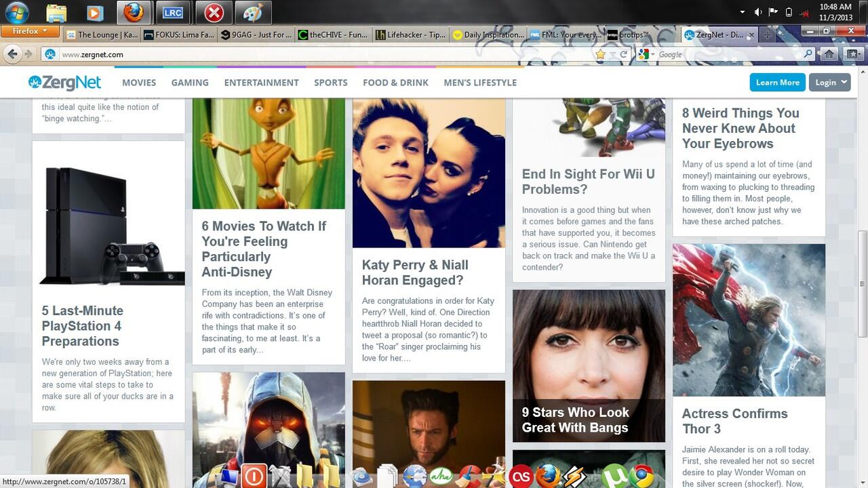Open the LRC taskbar application

pyautogui.click(x=173, y=12)
